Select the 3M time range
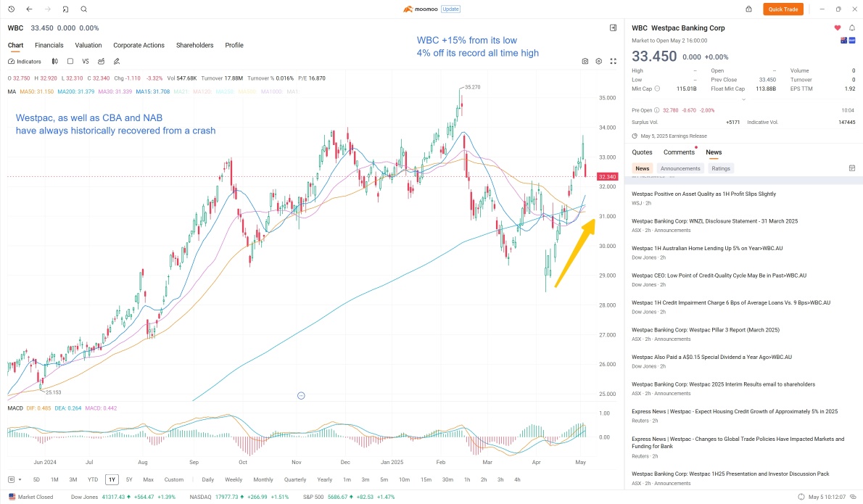This screenshot has width=863, height=504. 73,480
